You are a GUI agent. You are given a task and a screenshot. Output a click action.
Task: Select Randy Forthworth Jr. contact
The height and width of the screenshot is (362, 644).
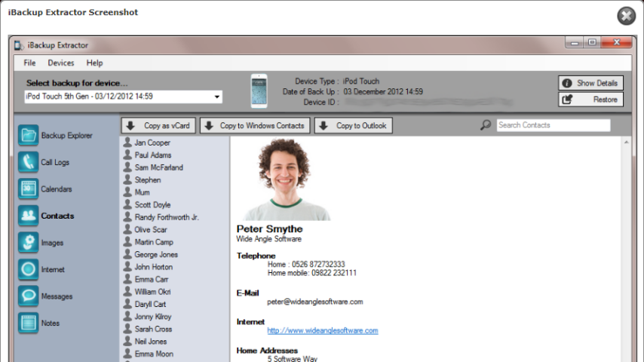click(x=167, y=217)
